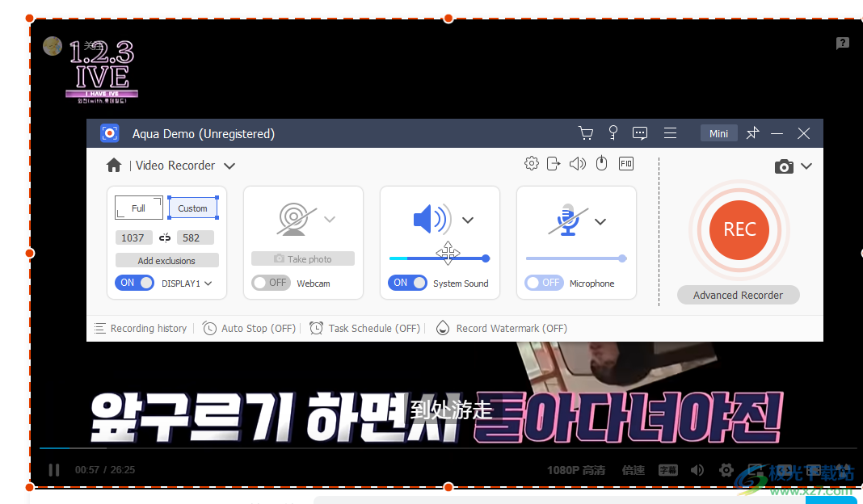Click the Record Watermark droplet icon
Image resolution: width=863 pixels, height=504 pixels.
(443, 329)
